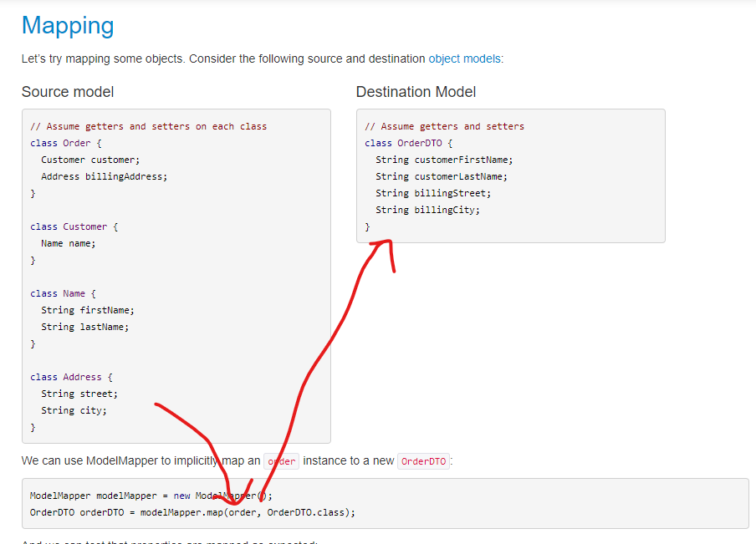Click the inline 'OrderDTO' code tag

click(x=423, y=461)
